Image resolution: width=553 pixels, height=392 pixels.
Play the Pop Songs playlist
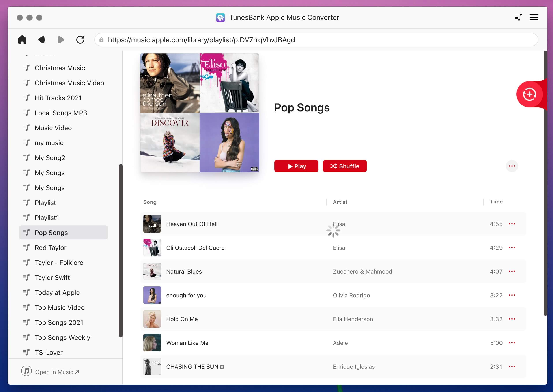pyautogui.click(x=296, y=166)
